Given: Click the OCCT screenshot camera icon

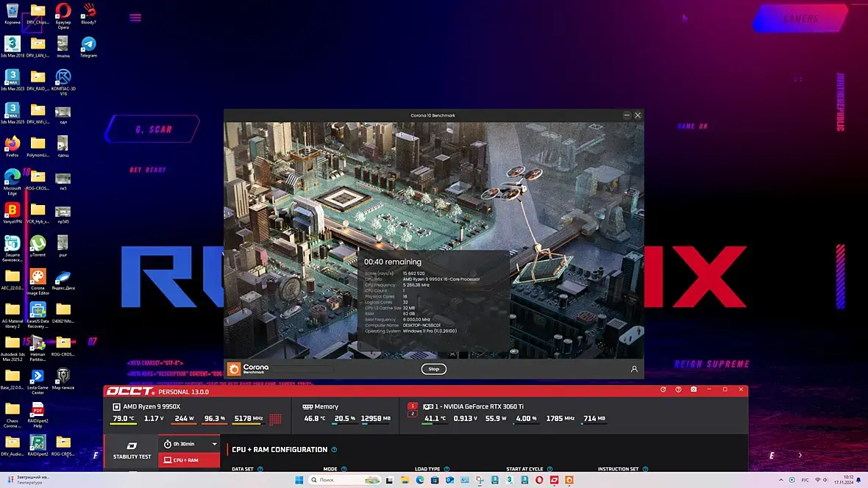Looking at the screenshot, I should coord(694,390).
